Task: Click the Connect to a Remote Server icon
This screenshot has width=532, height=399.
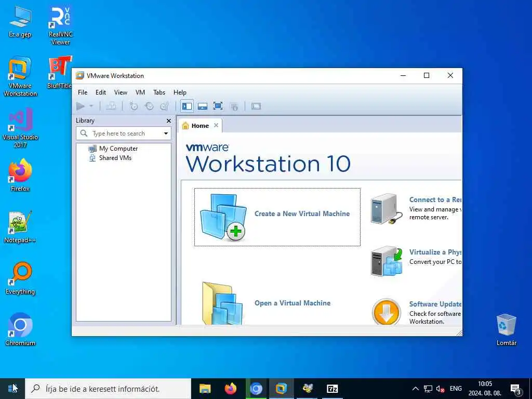Action: (387, 209)
